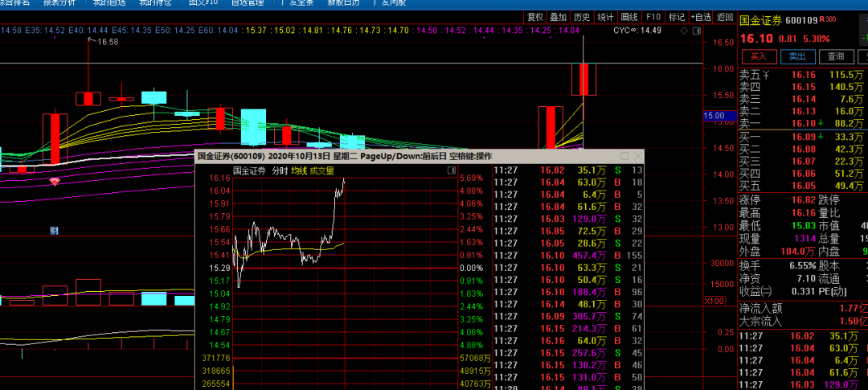Click the 卖五 price 16.16 row
The height and width of the screenshot is (390, 868).
pos(803,74)
